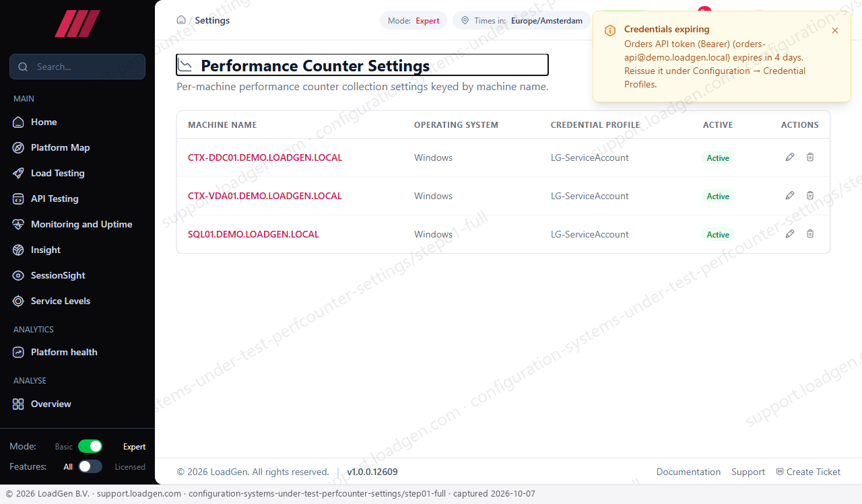Toggle the Basic/Expert mode switch
Image resolution: width=862 pixels, height=504 pixels.
[x=90, y=446]
